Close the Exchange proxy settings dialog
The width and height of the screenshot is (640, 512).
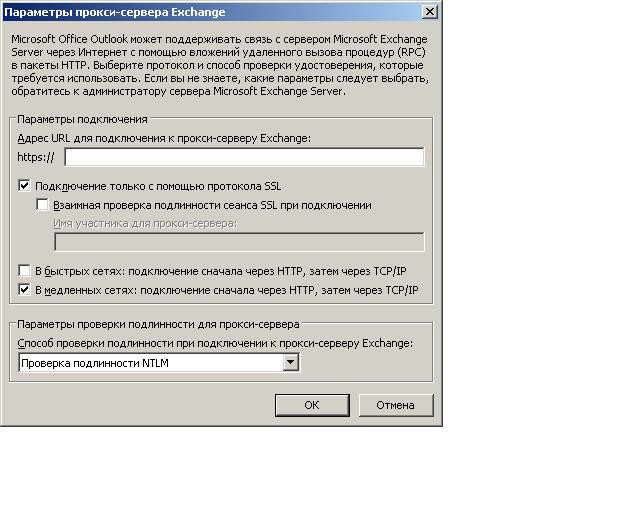429,11
